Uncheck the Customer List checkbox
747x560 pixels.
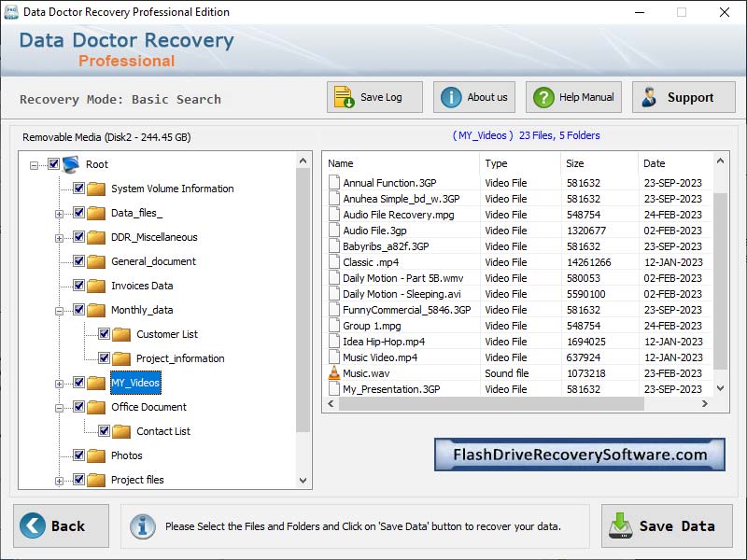[103, 334]
